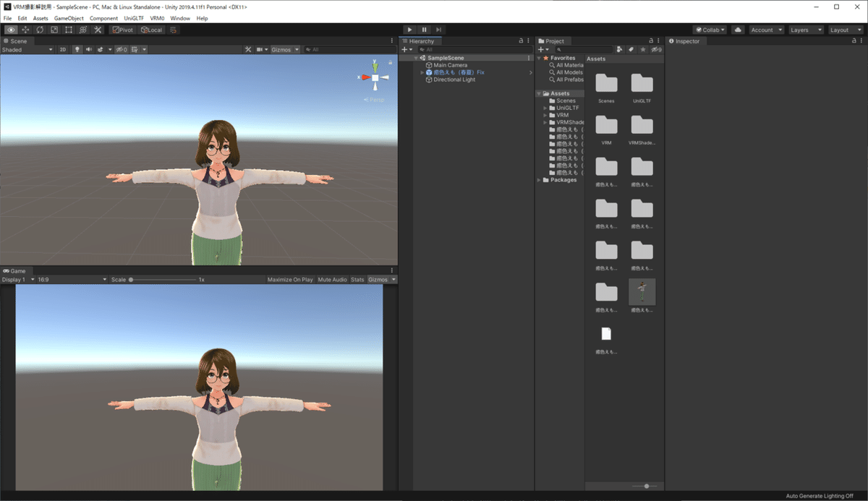Click the Project search field
This screenshot has width=868, height=501.
tap(583, 49)
